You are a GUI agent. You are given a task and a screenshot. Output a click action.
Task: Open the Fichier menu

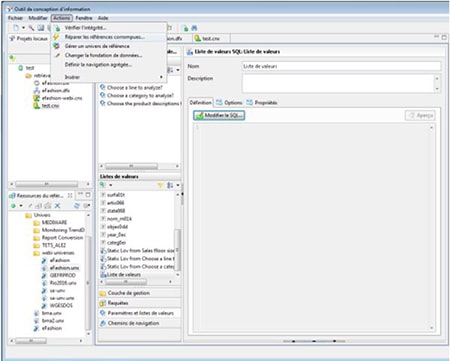click(x=15, y=18)
